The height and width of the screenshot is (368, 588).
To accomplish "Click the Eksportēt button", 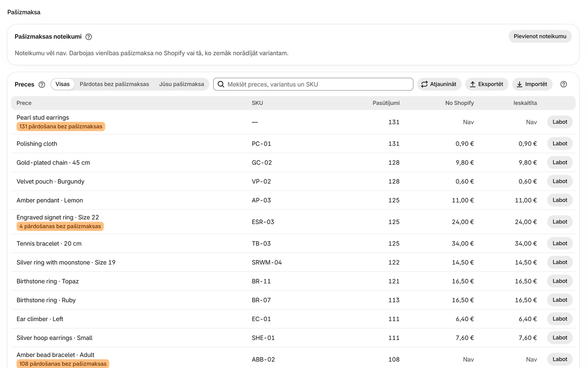I will click(486, 84).
